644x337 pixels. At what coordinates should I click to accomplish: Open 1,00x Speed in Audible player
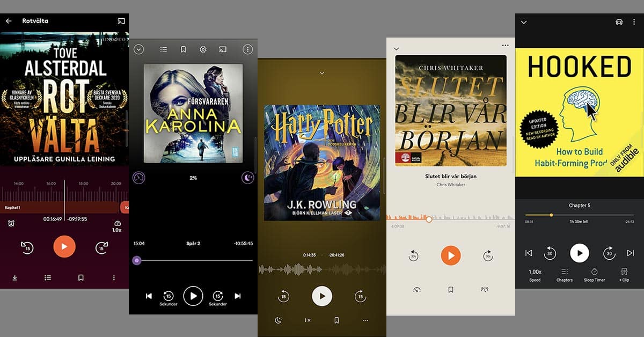click(535, 275)
